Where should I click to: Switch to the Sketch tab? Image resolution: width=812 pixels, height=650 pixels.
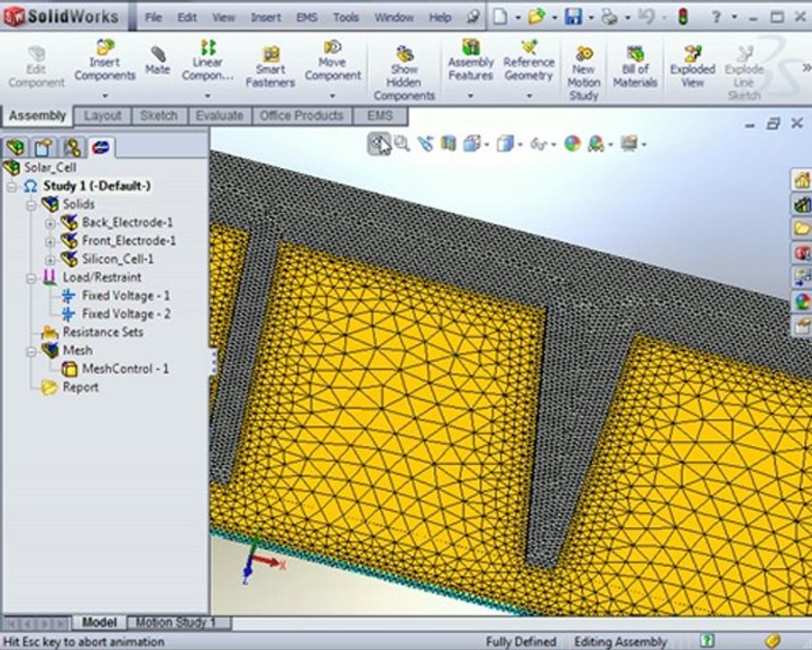pos(159,116)
